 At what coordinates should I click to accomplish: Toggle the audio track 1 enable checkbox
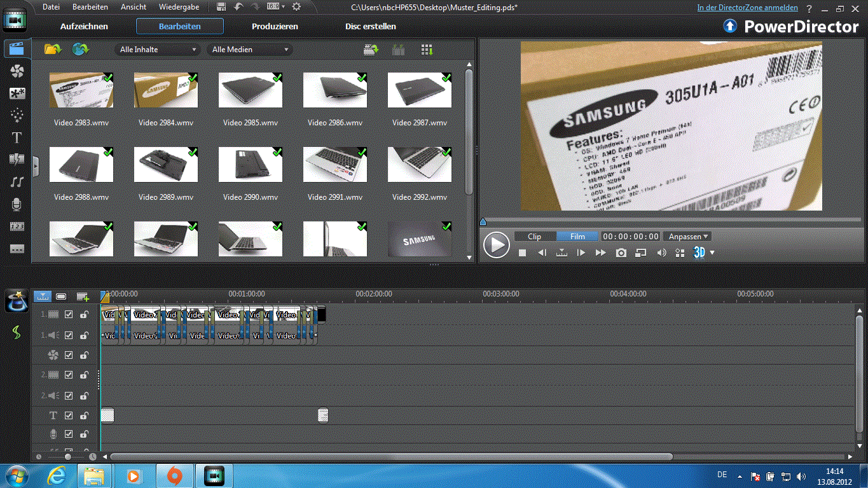tap(69, 335)
